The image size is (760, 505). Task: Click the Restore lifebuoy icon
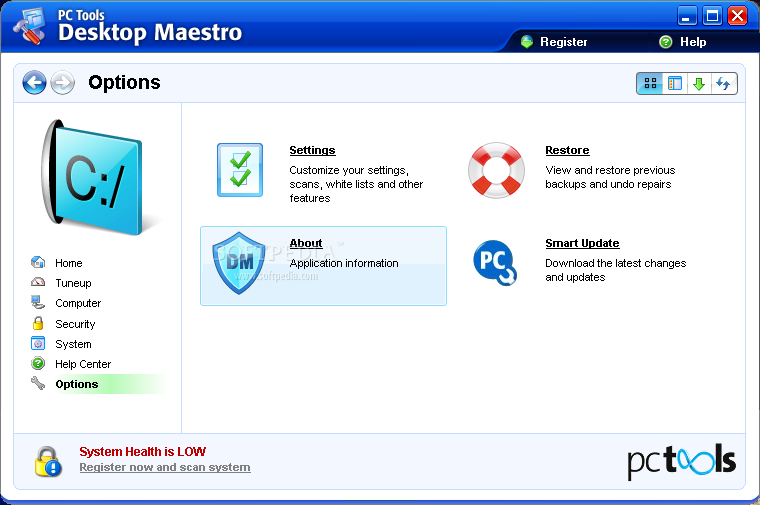pos(496,170)
